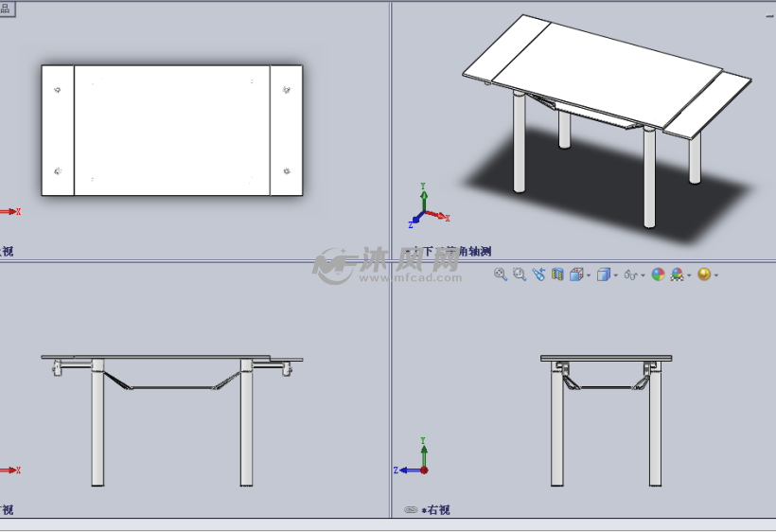The image size is (776, 532).
Task: Open Edit Appearance color sphere
Action: [658, 275]
